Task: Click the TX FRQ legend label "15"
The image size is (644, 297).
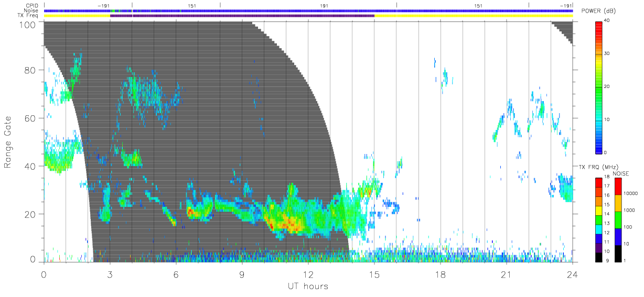Action: point(606,205)
